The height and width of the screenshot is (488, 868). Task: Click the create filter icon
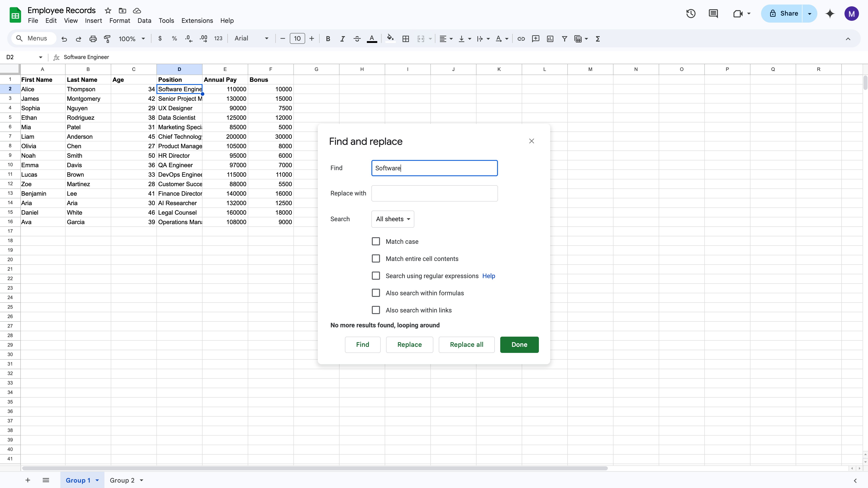click(564, 39)
